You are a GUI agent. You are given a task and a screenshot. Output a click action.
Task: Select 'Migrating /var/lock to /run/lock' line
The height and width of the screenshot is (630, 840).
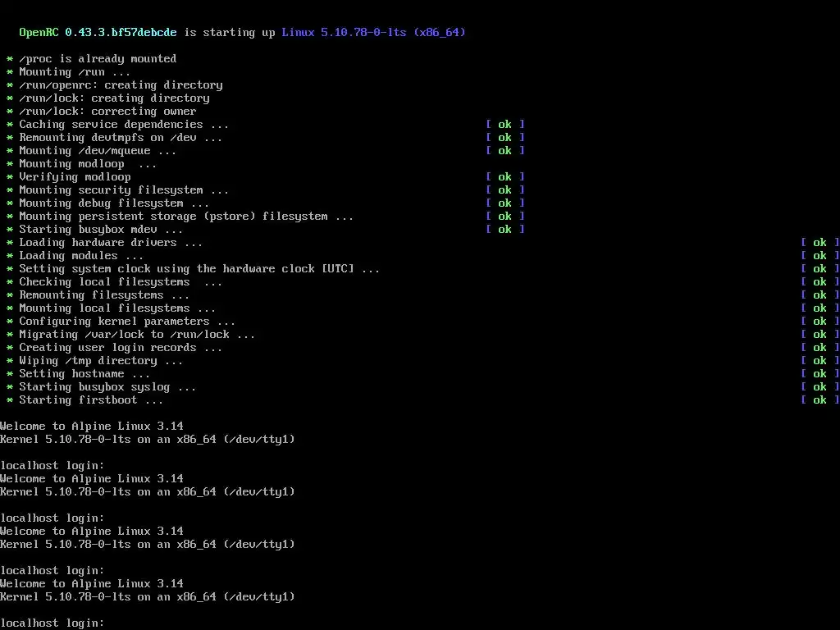[137, 335]
